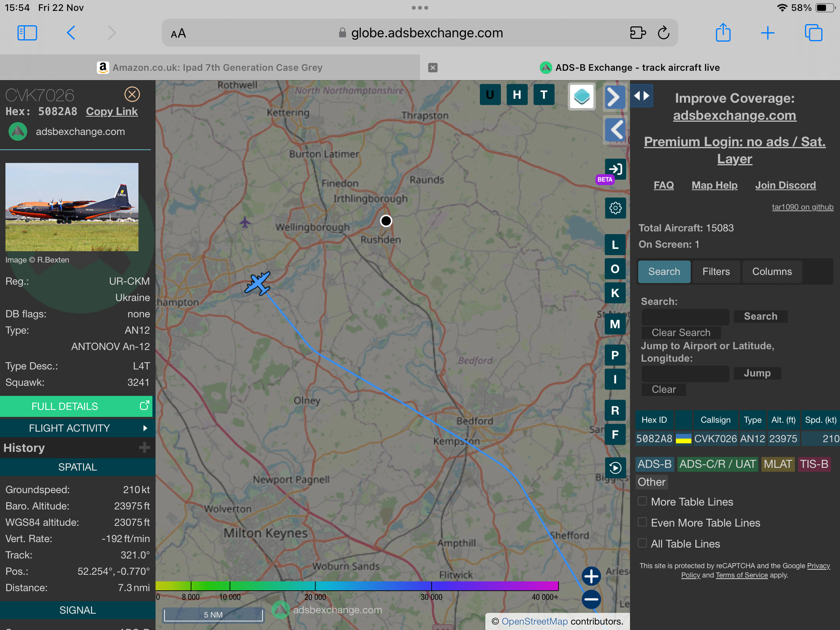Image resolution: width=840 pixels, height=630 pixels.
Task: Open the Columns tab
Action: click(772, 271)
